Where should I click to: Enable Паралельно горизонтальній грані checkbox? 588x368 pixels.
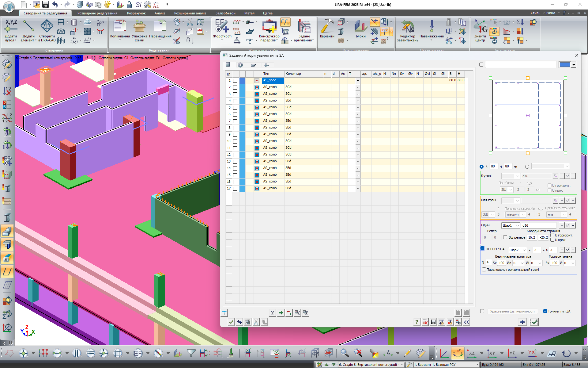coord(484,270)
